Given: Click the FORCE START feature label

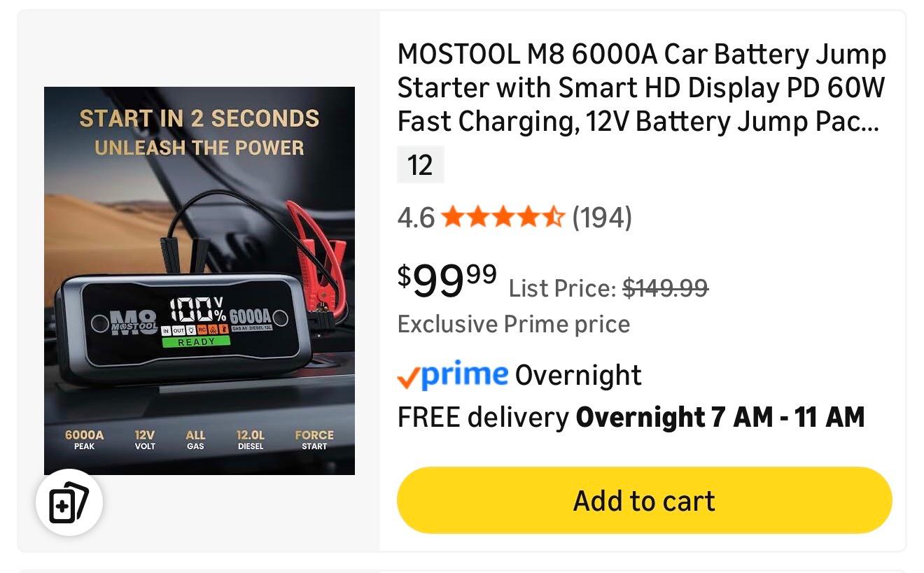Looking at the screenshot, I should pos(314,440).
